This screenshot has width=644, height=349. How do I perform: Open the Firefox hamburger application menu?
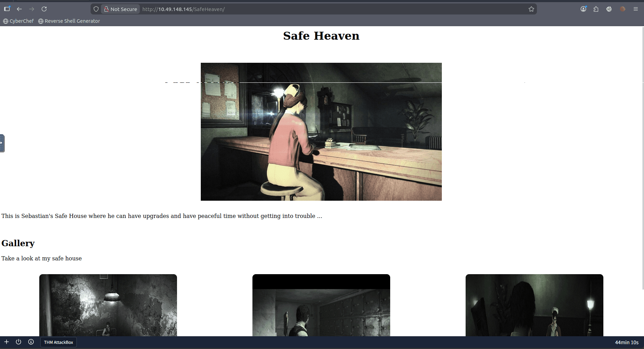click(x=636, y=9)
